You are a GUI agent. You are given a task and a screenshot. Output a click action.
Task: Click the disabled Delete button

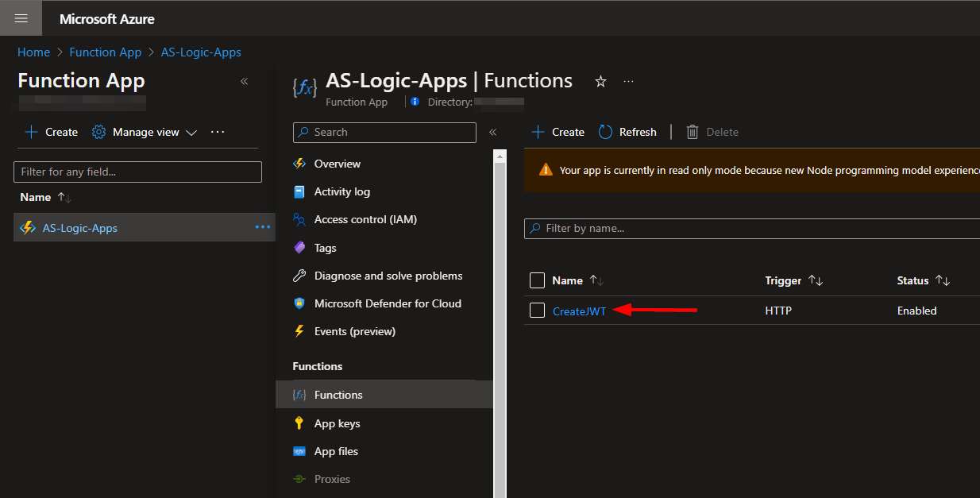tap(712, 132)
